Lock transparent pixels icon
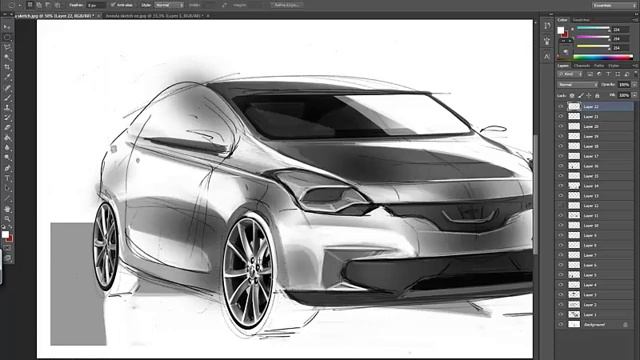The width and height of the screenshot is (640, 360). pyautogui.click(x=572, y=96)
